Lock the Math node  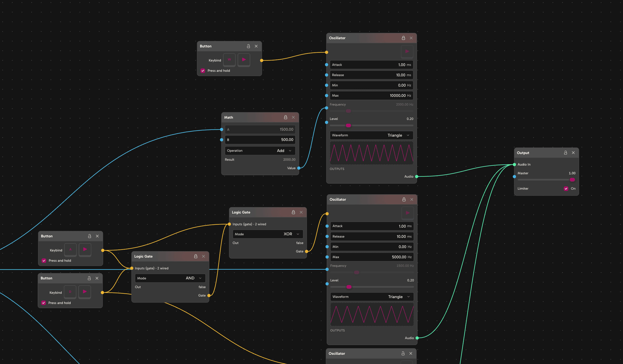[x=286, y=117]
